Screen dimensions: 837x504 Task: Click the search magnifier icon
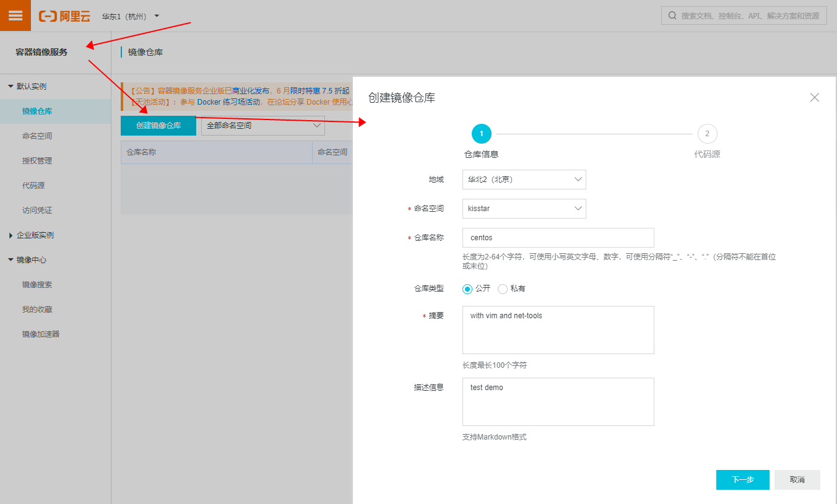coord(672,15)
